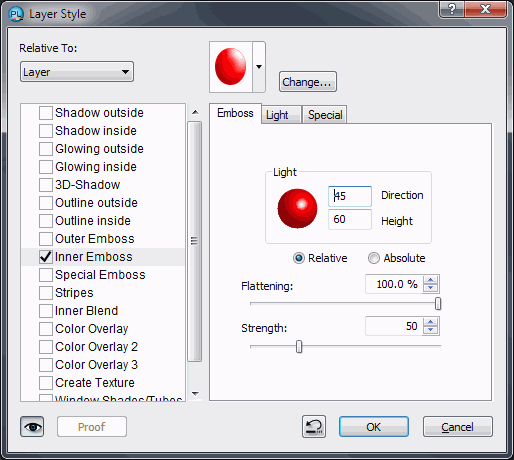Click the red sphere style preview thumbnail
The width and height of the screenshot is (514, 460).
point(231,66)
